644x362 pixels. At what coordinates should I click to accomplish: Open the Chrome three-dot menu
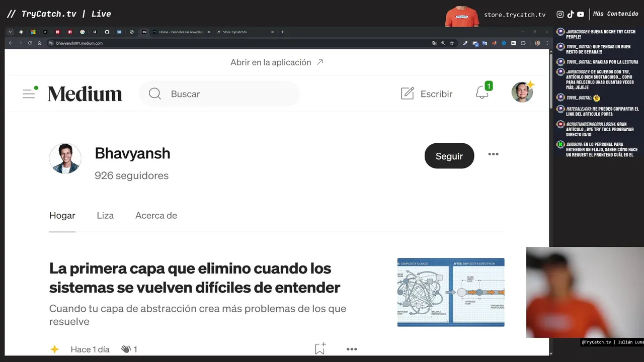[x=547, y=43]
